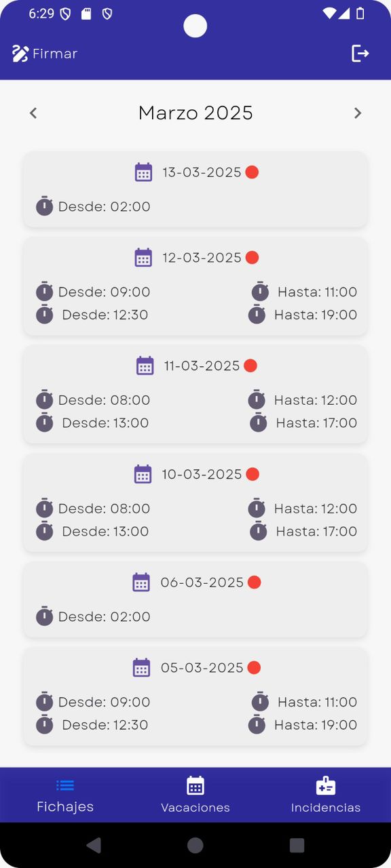Open the Fichajes tab
This screenshot has width=391, height=868.
click(65, 795)
